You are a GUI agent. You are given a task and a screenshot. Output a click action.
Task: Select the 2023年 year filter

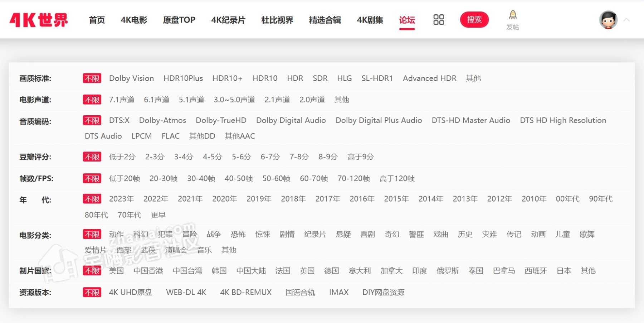[x=121, y=199]
